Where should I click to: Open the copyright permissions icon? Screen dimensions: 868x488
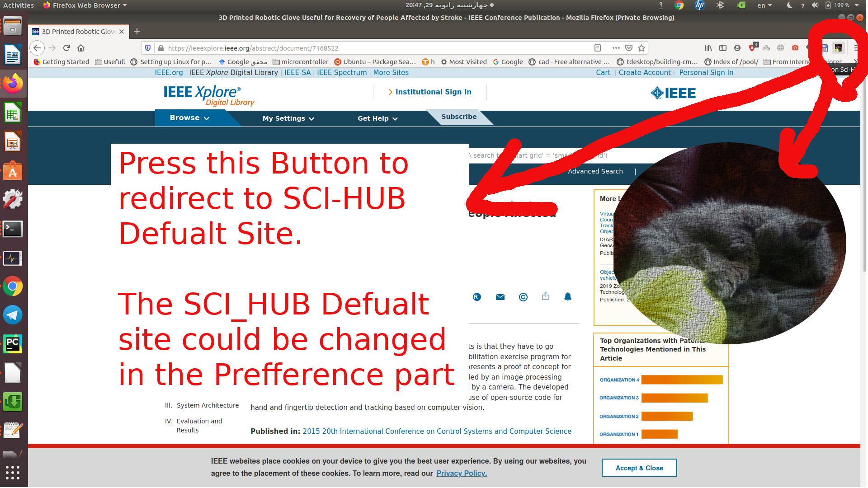click(x=523, y=297)
